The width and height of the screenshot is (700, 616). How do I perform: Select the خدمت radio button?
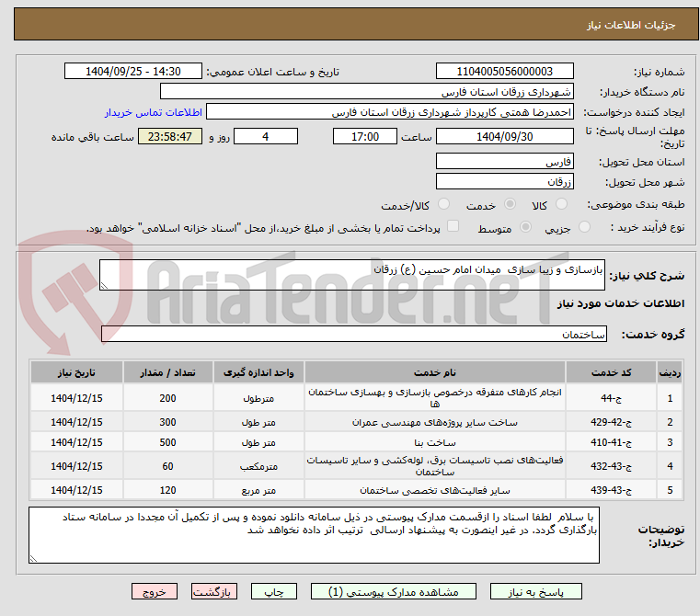[x=510, y=204]
